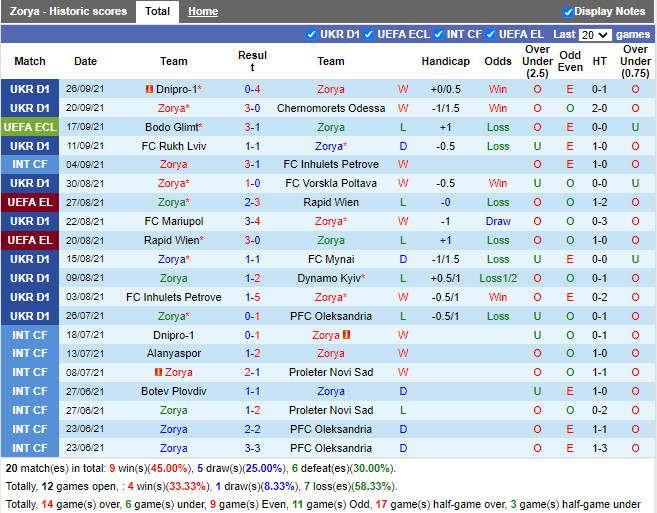Click the red card icon beside Dnipro-1 on 26/09/21

(x=149, y=89)
